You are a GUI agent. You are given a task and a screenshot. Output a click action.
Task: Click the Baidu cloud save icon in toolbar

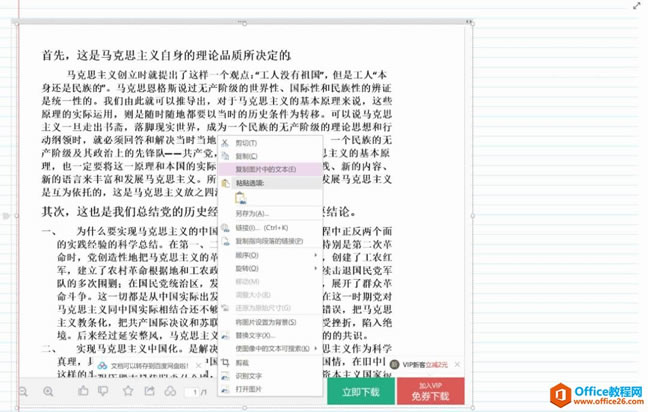(x=170, y=391)
